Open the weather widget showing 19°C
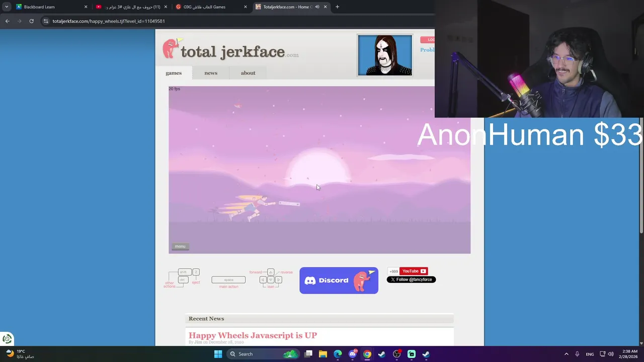This screenshot has width=644, height=362. [20, 354]
